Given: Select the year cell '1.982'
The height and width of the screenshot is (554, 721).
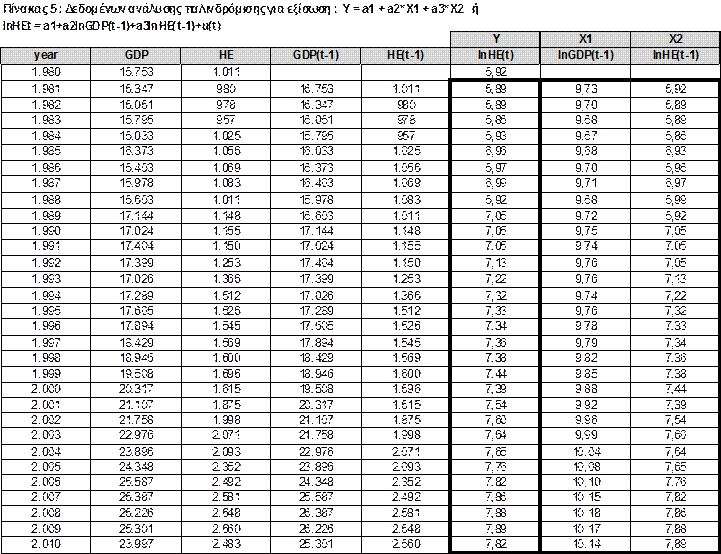Looking at the screenshot, I should coord(46,105).
